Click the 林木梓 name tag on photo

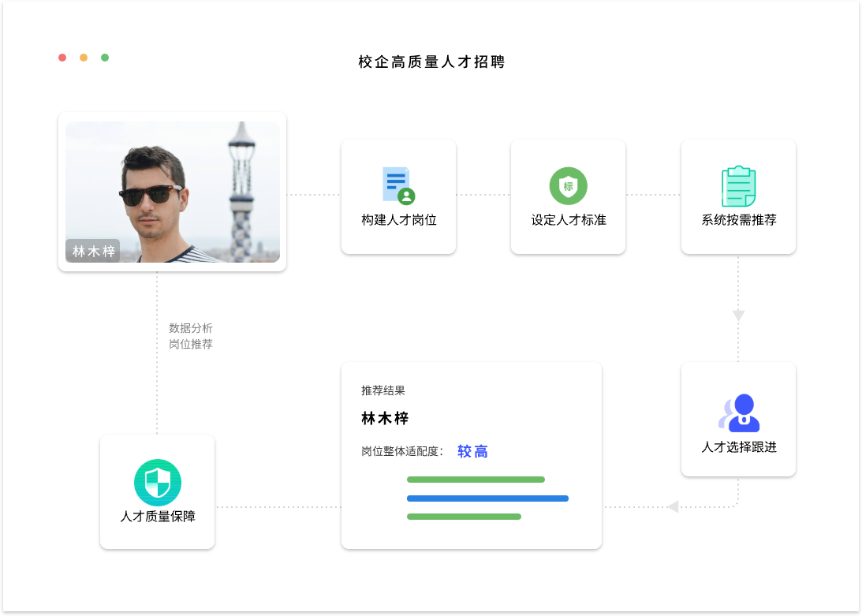click(93, 251)
